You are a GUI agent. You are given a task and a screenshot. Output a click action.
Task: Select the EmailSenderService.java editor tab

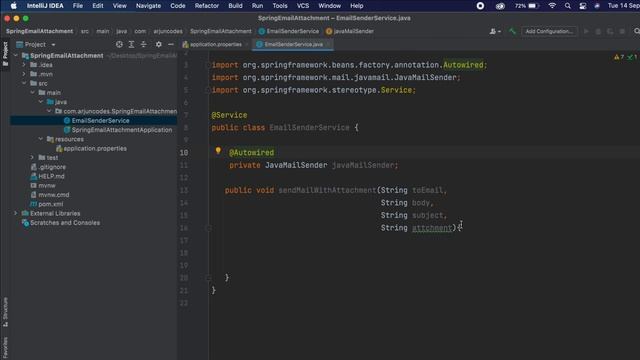click(293, 44)
